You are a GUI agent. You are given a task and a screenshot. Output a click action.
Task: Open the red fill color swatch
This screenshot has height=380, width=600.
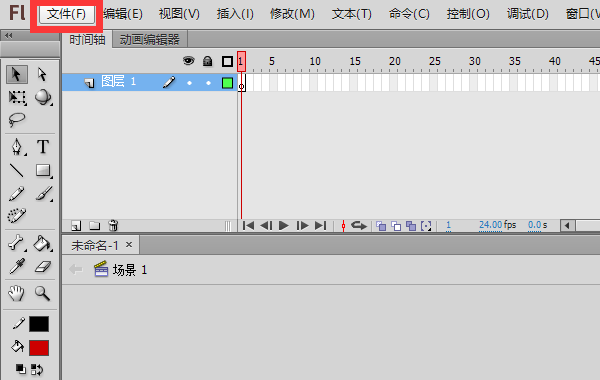tap(39, 348)
